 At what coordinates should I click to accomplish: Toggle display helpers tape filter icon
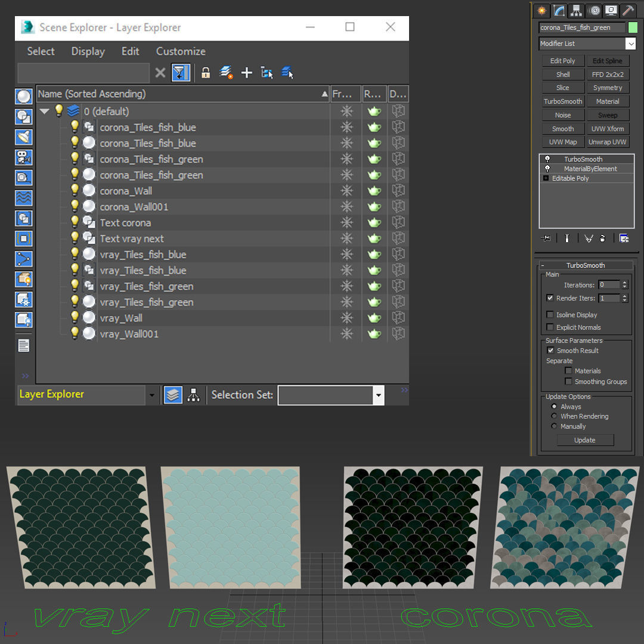click(x=24, y=178)
